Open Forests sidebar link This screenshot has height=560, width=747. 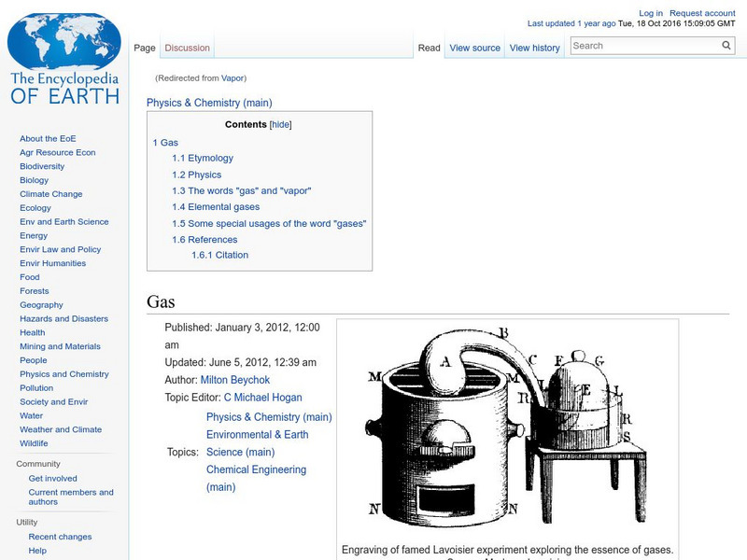click(x=35, y=290)
